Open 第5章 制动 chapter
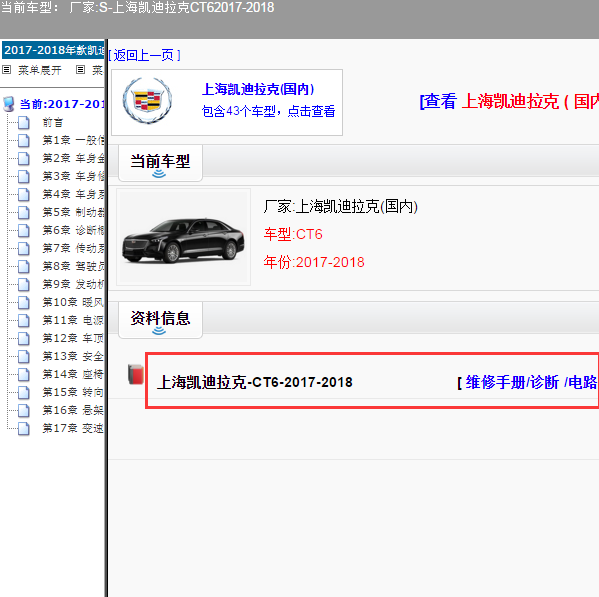 [73, 212]
